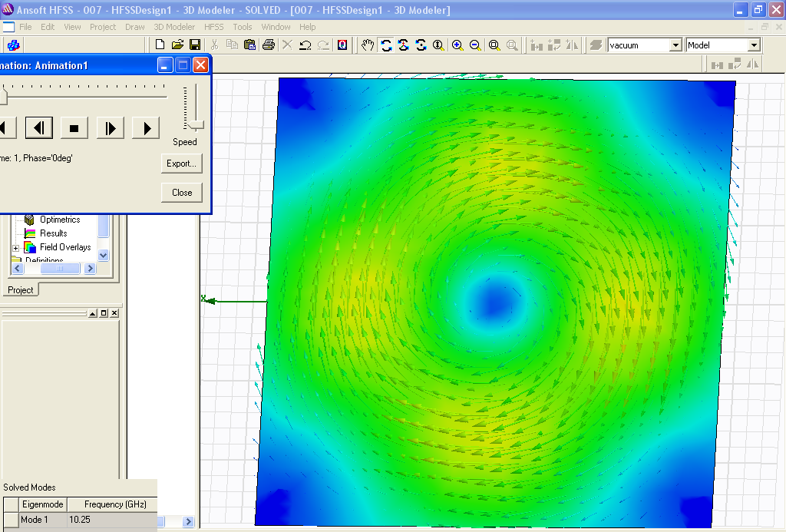Click the Rotate objects icon in the toolbar
786x532 pixels.
tap(554, 45)
